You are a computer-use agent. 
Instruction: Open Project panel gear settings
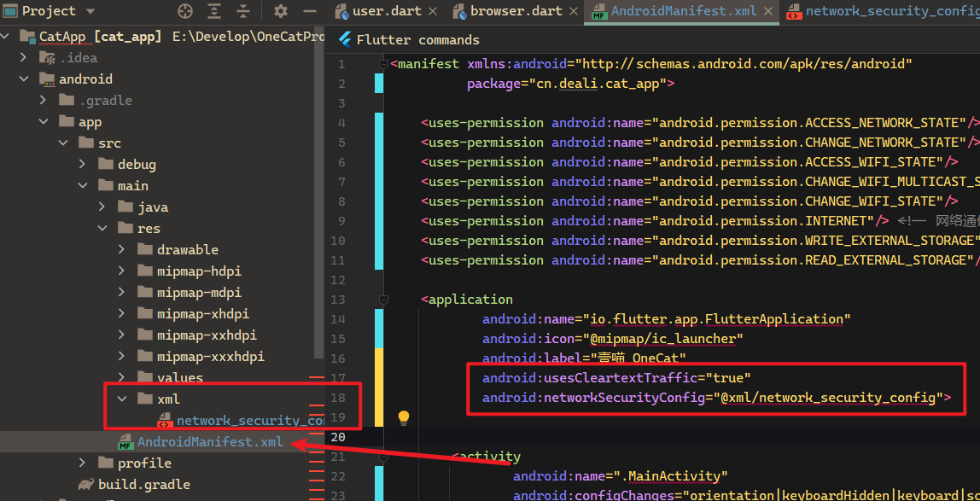coord(281,10)
